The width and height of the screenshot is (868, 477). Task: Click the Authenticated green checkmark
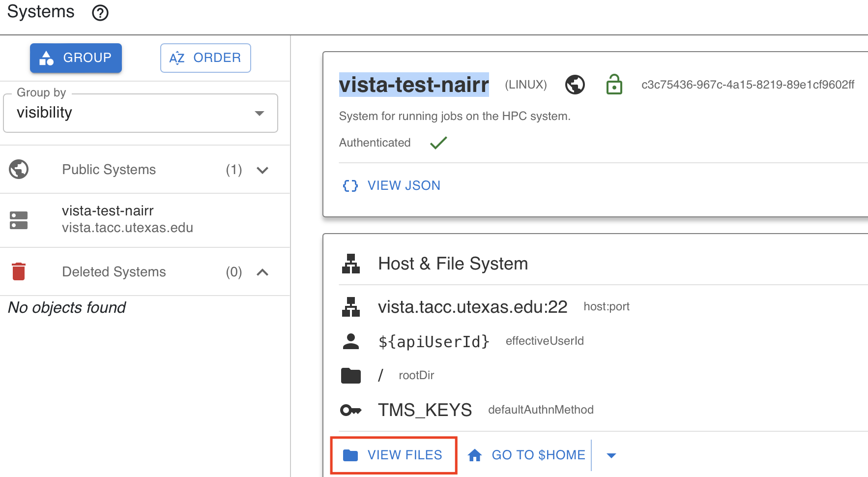click(437, 143)
